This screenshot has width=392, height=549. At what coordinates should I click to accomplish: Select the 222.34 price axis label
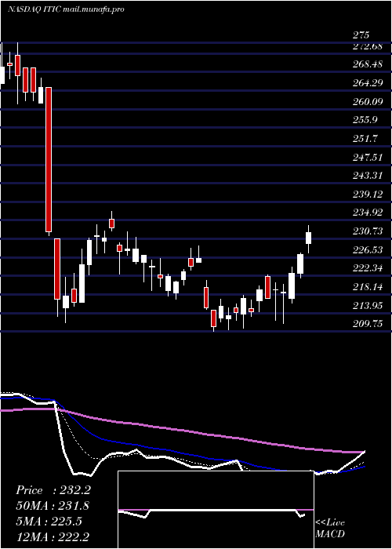(x=367, y=268)
